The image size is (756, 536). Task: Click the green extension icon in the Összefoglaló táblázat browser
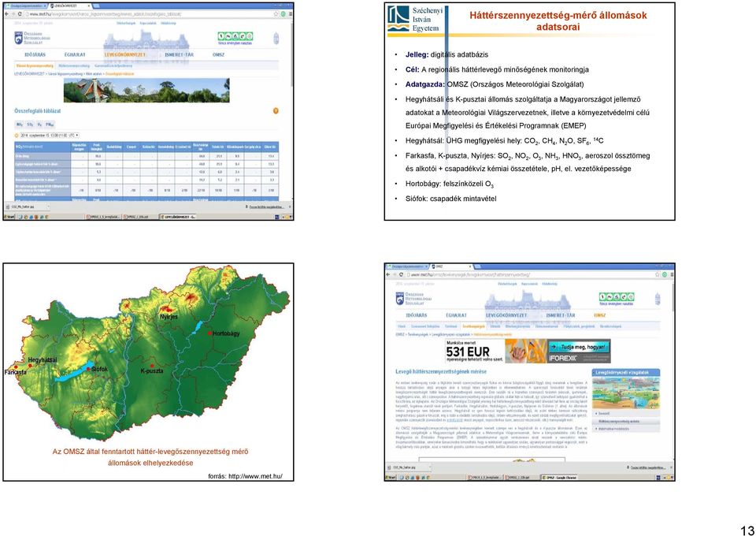(283, 14)
